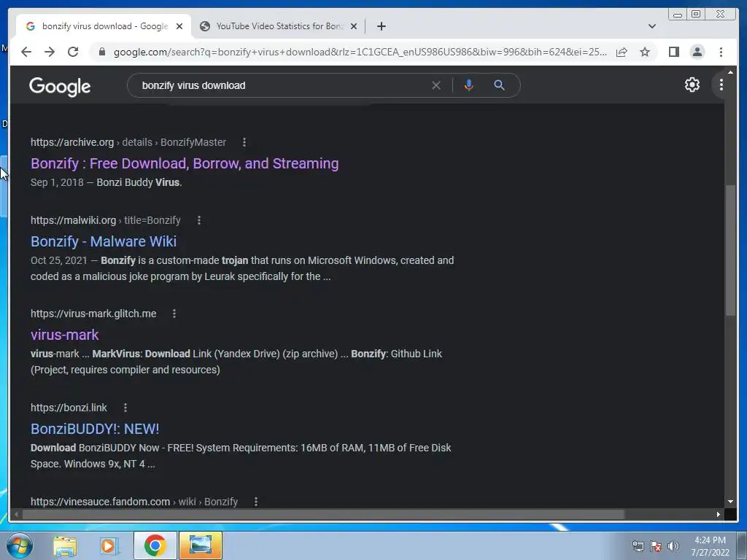
Task: Click the horizontal scrollbar thumb
Action: tap(323, 514)
